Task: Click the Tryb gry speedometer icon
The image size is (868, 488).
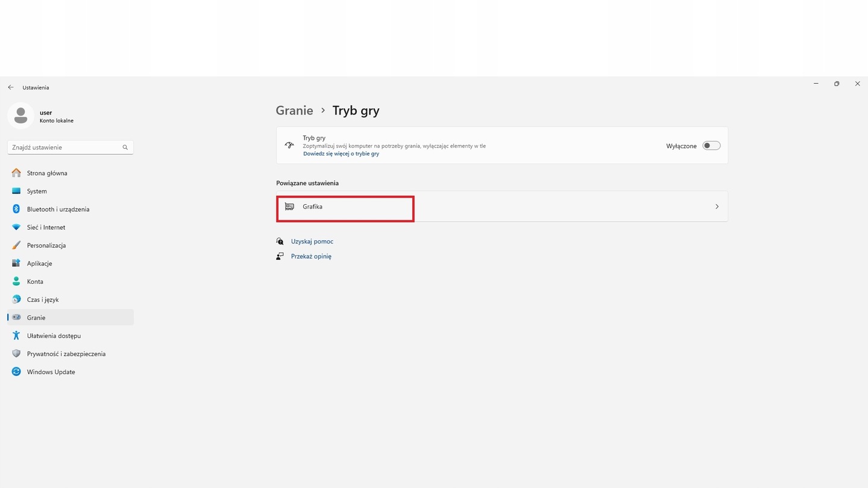Action: tap(289, 145)
